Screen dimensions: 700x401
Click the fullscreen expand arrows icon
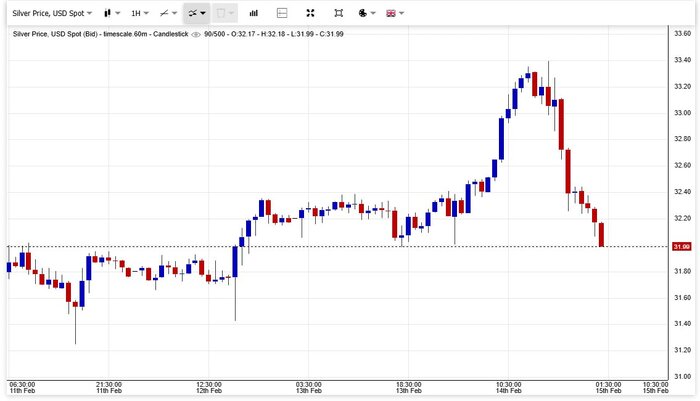[x=310, y=13]
